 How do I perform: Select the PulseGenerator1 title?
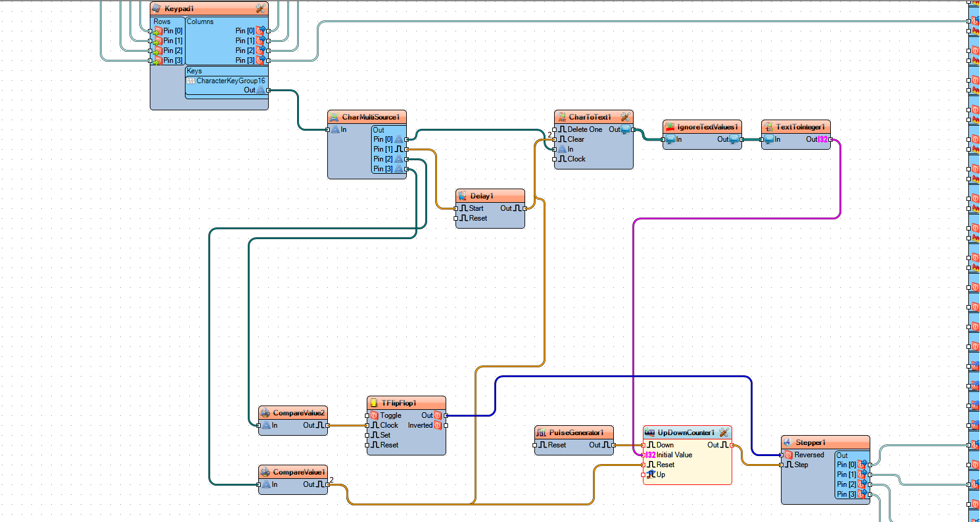coord(576,433)
